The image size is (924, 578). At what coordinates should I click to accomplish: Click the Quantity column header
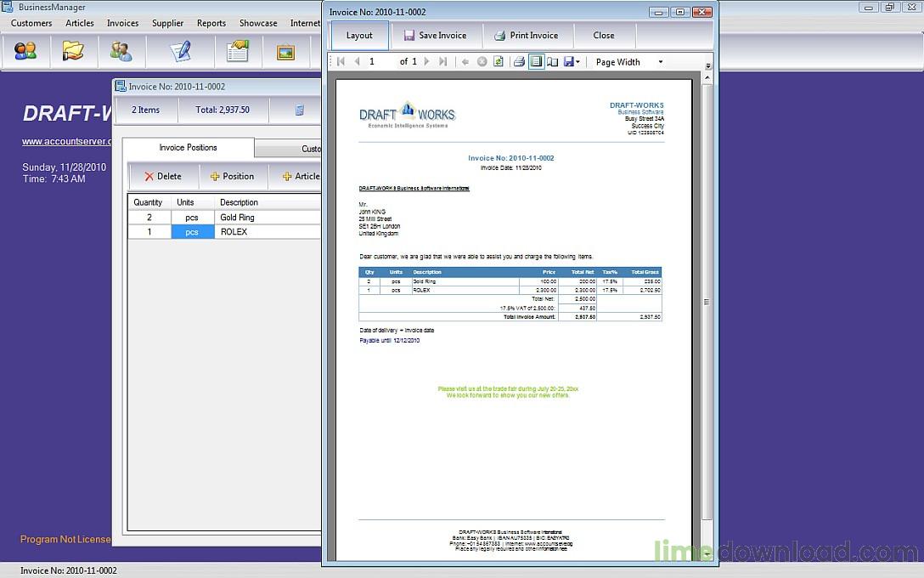[x=149, y=202]
